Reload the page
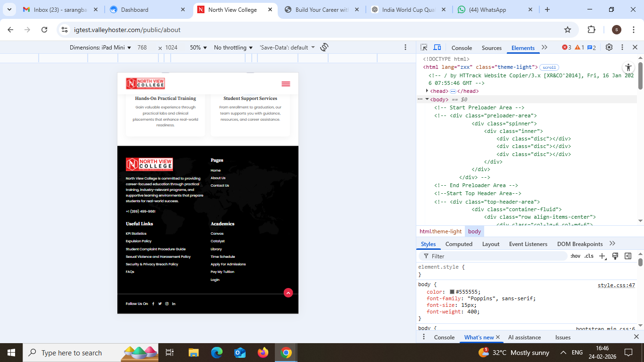 44,30
